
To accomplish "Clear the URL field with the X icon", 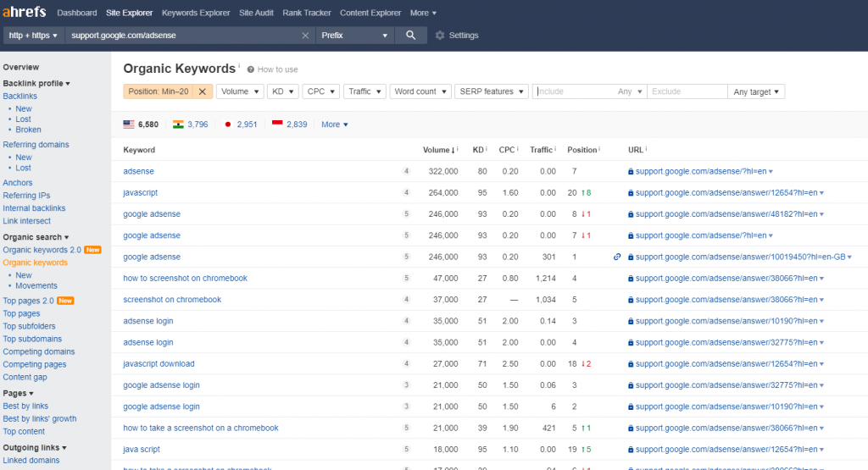I will [305, 36].
